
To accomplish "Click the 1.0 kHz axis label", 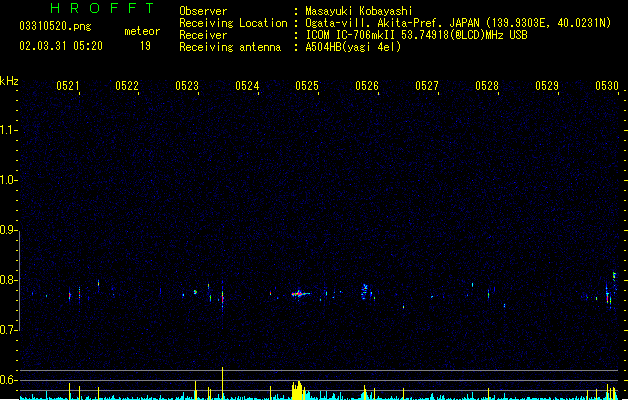I will point(8,180).
